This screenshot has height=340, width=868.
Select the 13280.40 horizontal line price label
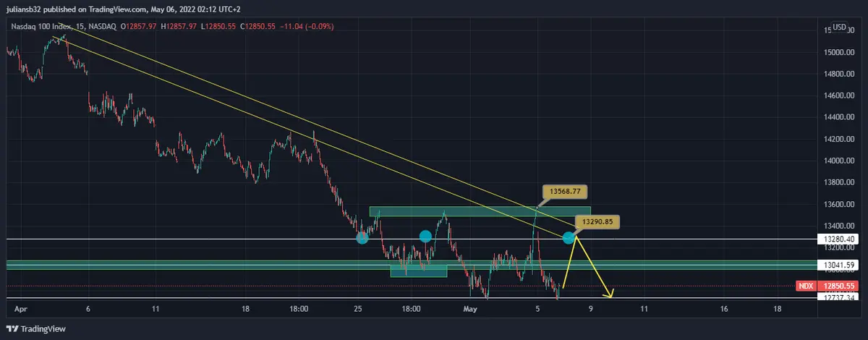click(x=841, y=239)
